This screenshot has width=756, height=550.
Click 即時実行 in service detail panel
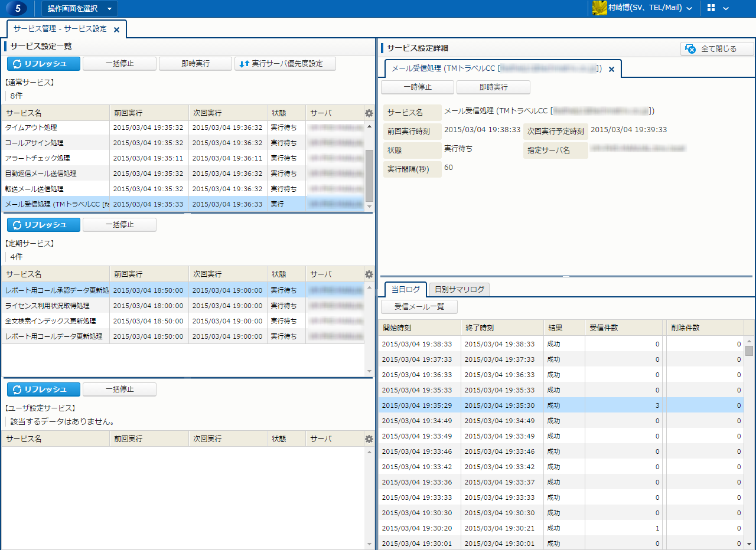pyautogui.click(x=493, y=87)
